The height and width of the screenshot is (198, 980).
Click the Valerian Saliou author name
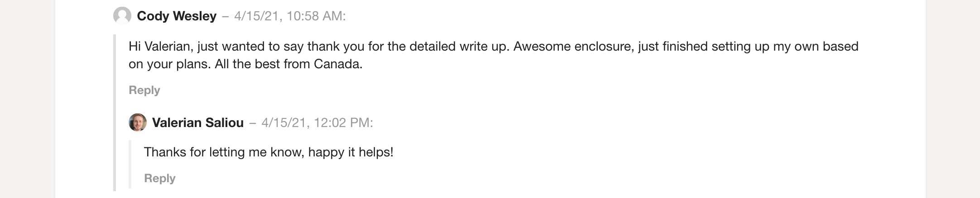[x=197, y=123]
